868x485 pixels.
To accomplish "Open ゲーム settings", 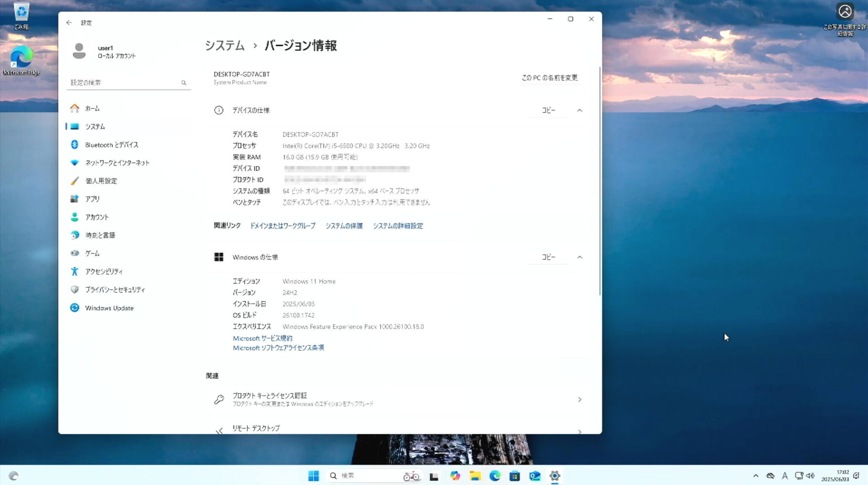I will tap(92, 253).
